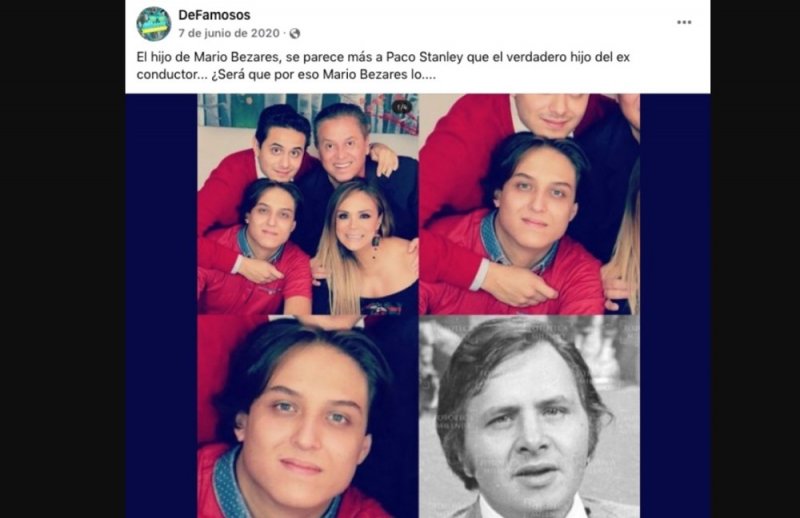Viewport: 800px width, 518px height.
Task: Click the black margin left of the post
Action: [x=63, y=259]
